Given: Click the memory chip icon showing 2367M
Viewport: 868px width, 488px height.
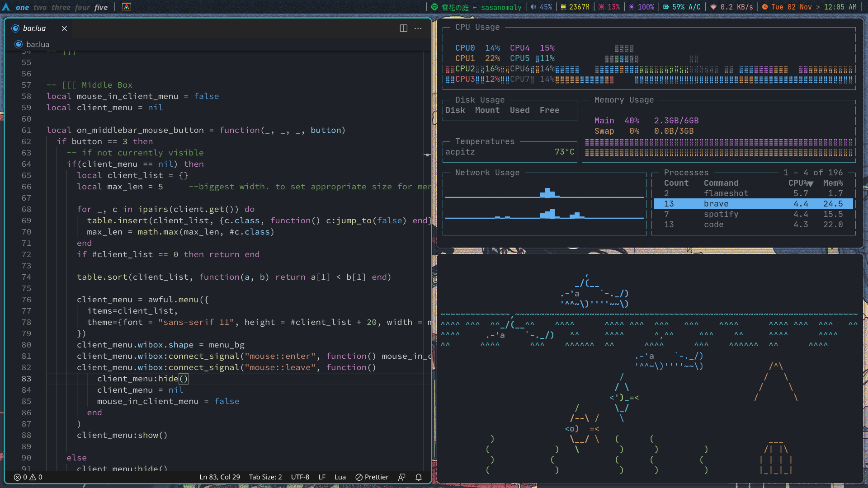Looking at the screenshot, I should click(563, 7).
